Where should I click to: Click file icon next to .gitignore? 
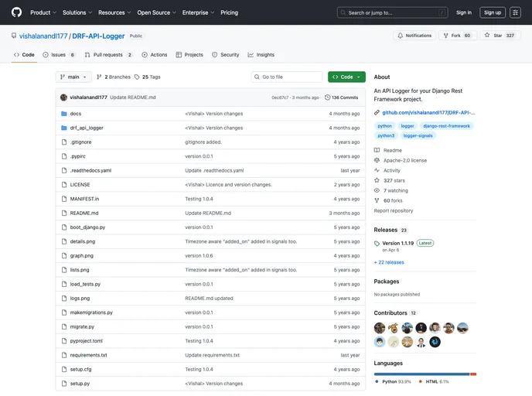point(64,142)
